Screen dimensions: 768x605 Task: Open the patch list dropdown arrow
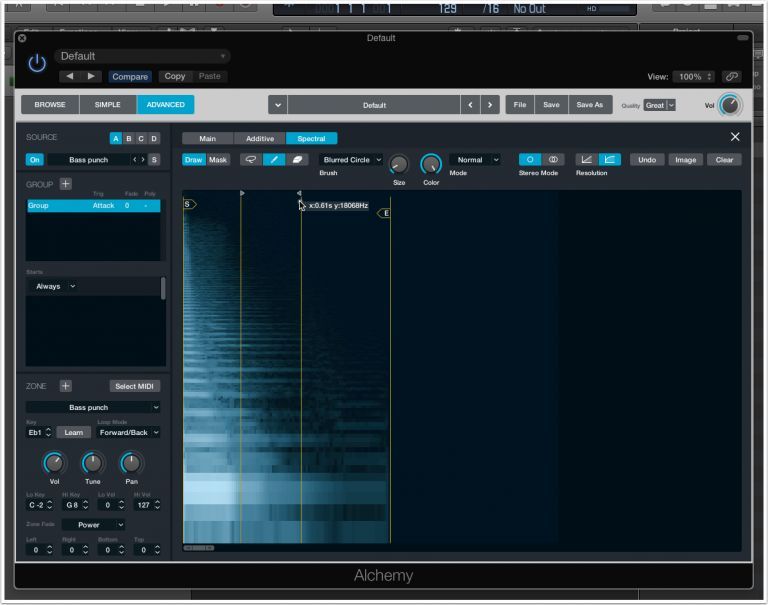pyautogui.click(x=278, y=105)
